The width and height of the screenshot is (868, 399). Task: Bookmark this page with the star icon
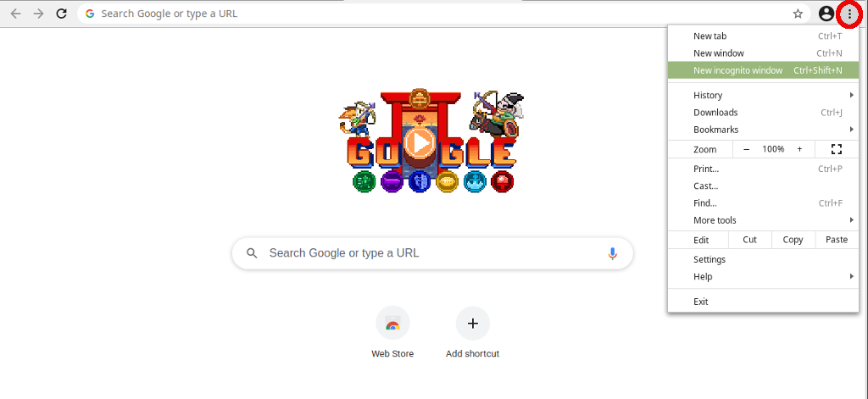[798, 14]
